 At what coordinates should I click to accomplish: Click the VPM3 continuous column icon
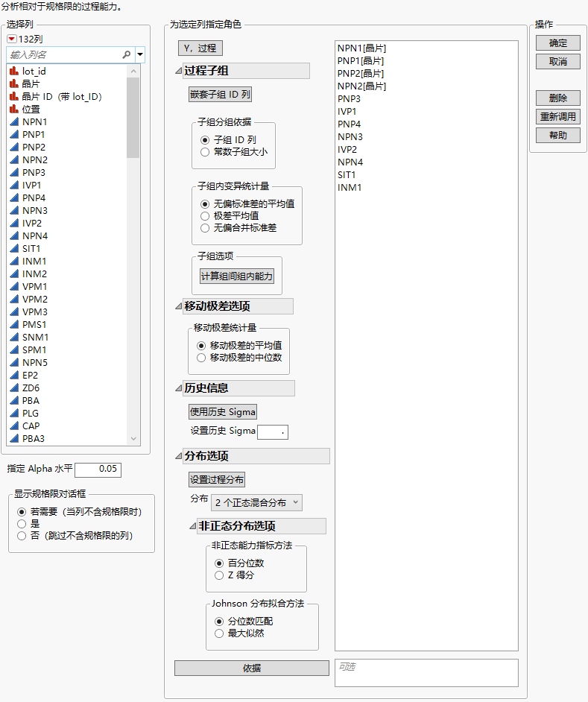tap(14, 312)
